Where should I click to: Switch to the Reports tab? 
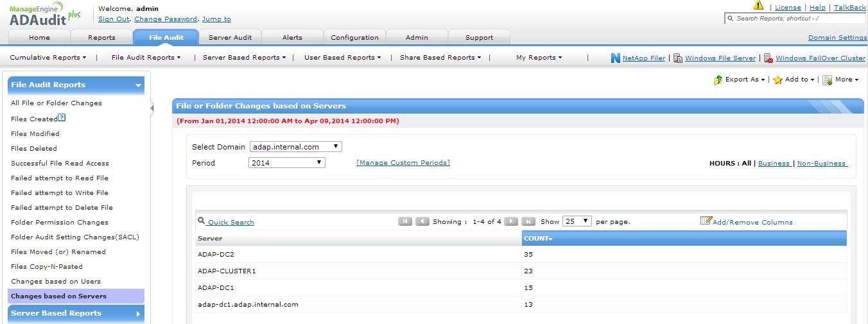click(101, 37)
